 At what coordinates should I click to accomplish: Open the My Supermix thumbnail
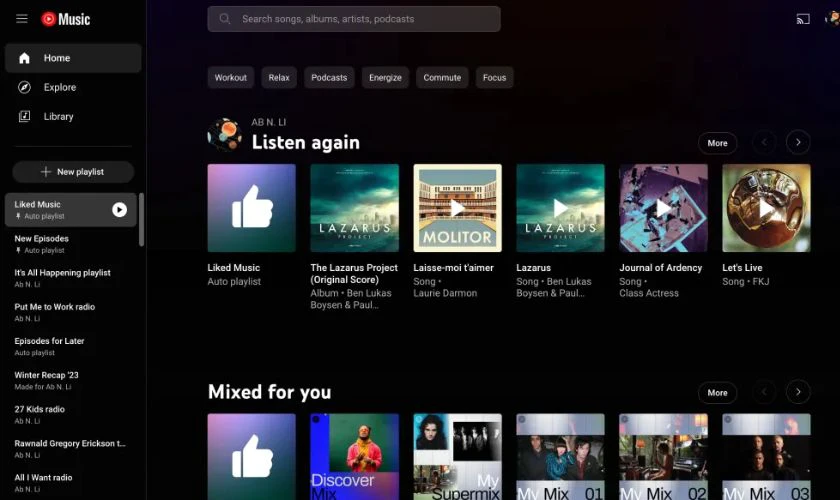point(458,457)
